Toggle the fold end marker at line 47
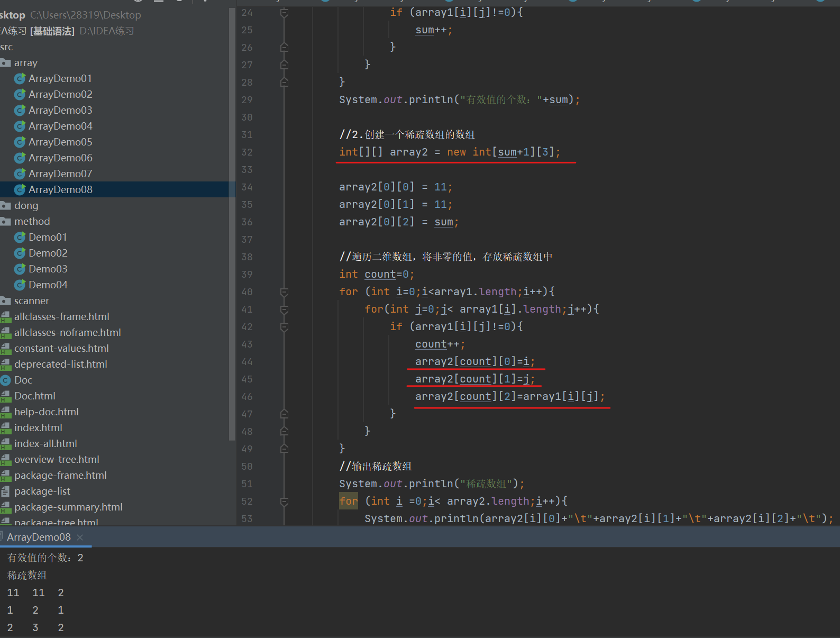The width and height of the screenshot is (840, 638). click(x=284, y=414)
